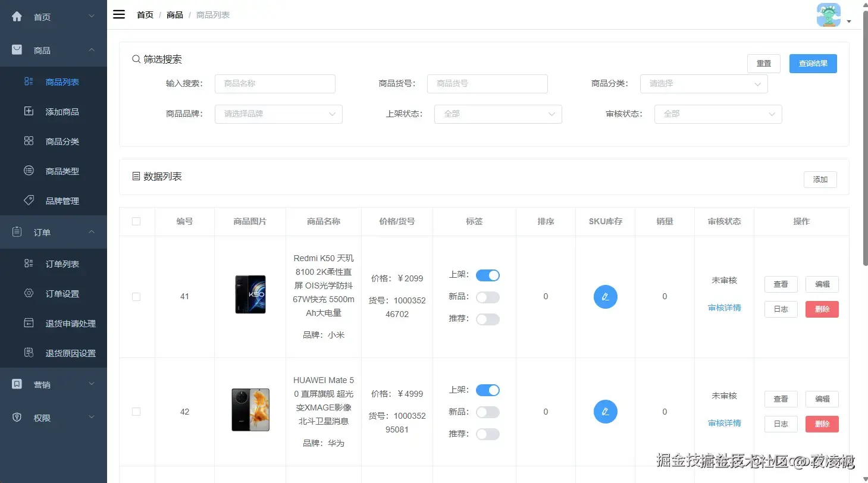Screen dimensions: 868x483
Task: Open 审核详情 link for product 41
Action: [725, 308]
